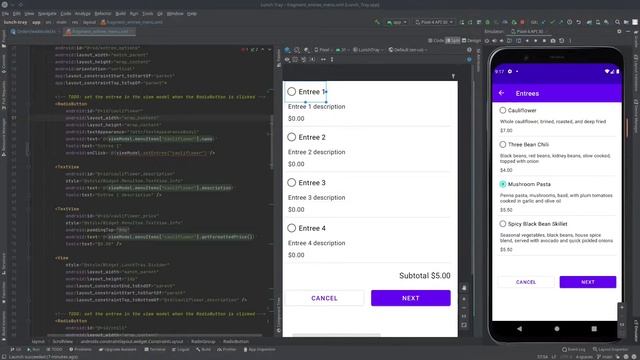Click the Subtotal $5.00 text in preview
The height and width of the screenshot is (360, 640).
(x=424, y=276)
